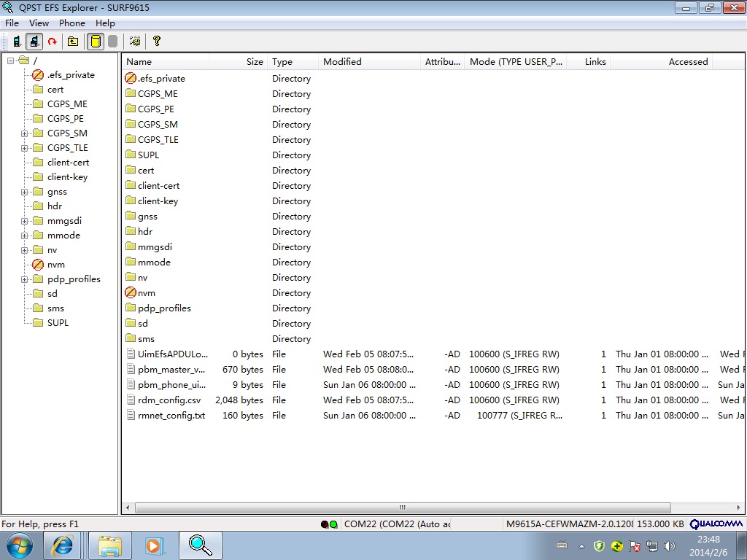
Task: Expand the gnss tree node
Action: click(24, 192)
